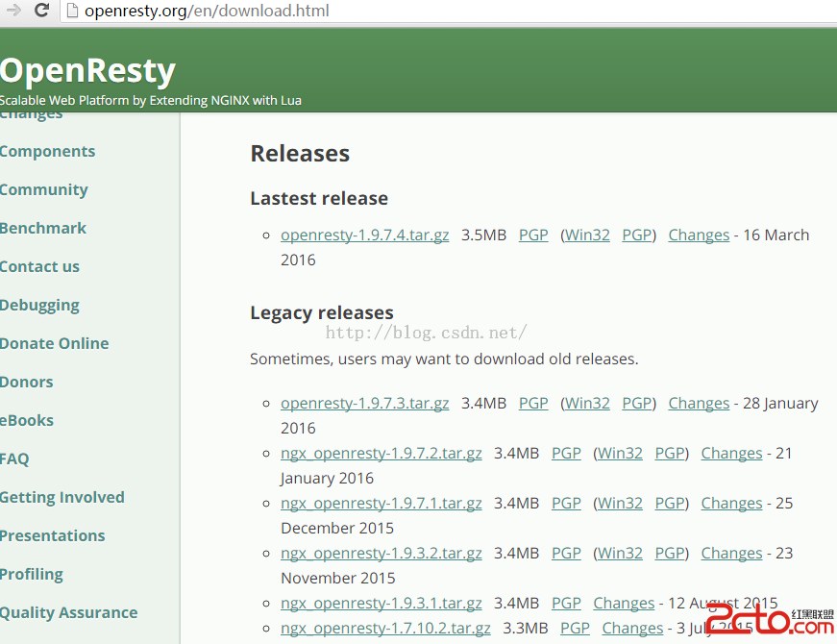Click the browser forward arrow

pyautogui.click(x=13, y=11)
